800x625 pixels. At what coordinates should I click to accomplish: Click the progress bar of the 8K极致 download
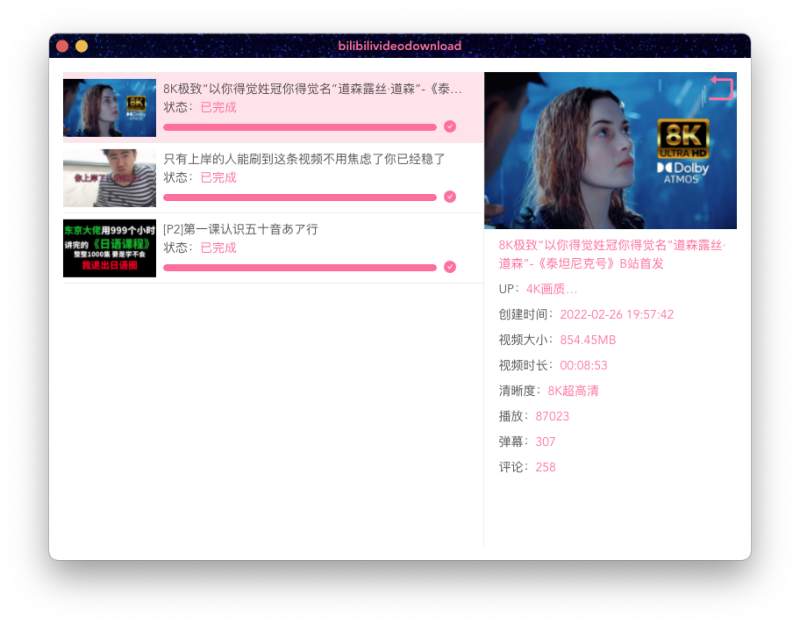click(x=300, y=127)
